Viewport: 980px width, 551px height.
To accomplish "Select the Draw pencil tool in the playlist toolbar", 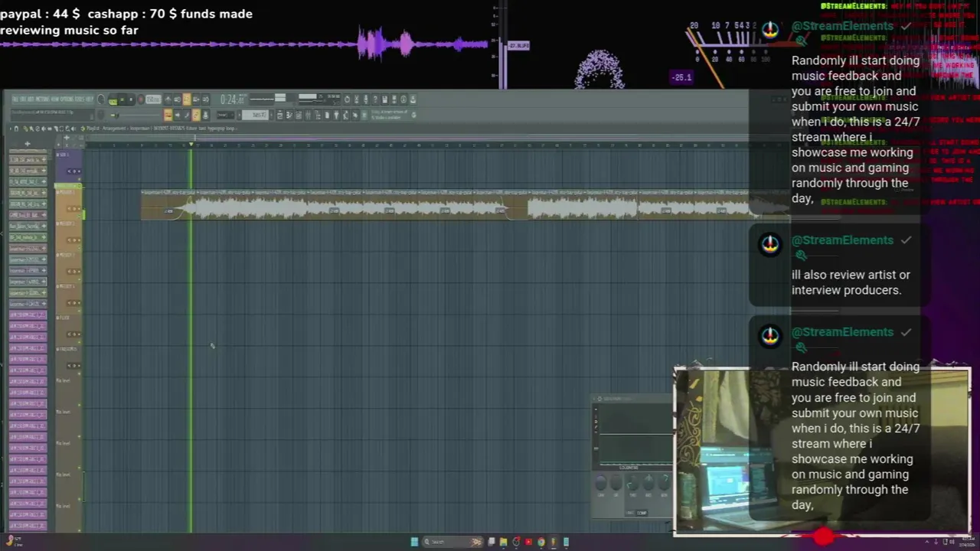I will (25, 129).
